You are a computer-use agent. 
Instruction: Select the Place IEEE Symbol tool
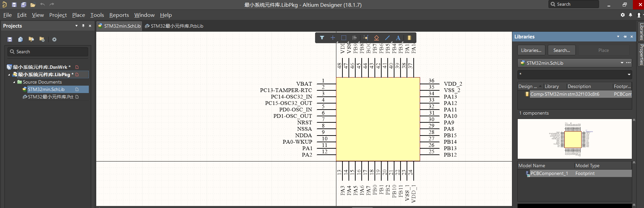pos(377,38)
